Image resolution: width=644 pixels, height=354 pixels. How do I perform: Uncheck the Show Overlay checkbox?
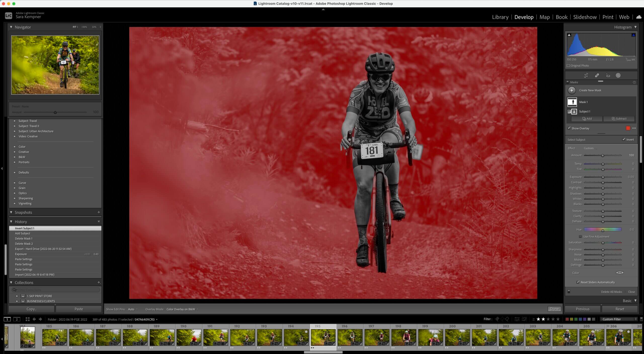569,128
